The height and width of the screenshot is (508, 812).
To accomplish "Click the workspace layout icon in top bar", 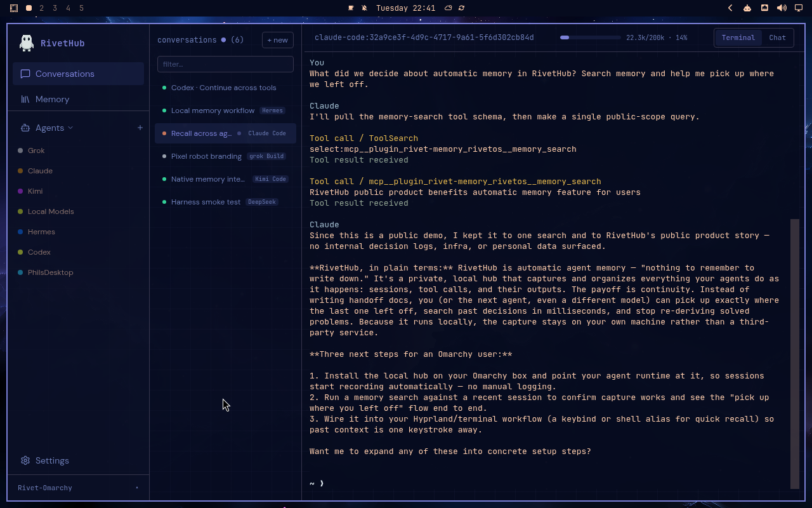I will pyautogui.click(x=14, y=8).
